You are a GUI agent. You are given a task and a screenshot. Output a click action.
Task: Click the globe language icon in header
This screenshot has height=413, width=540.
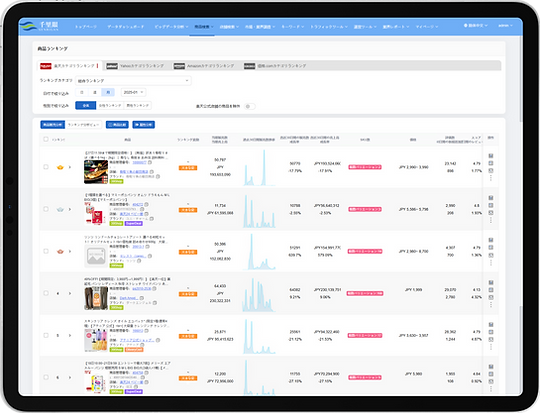466,25
